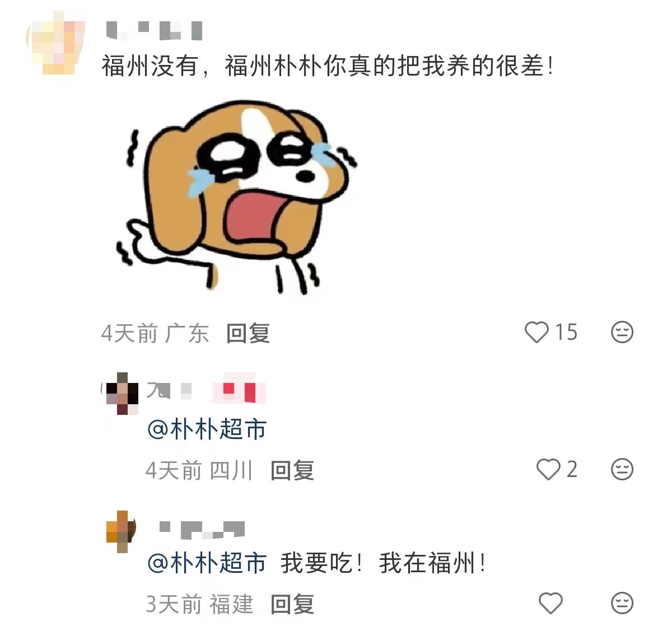Tap dislike face icon on Fujian reply
Image resolution: width=672 pixels, height=631 pixels.
click(x=622, y=604)
